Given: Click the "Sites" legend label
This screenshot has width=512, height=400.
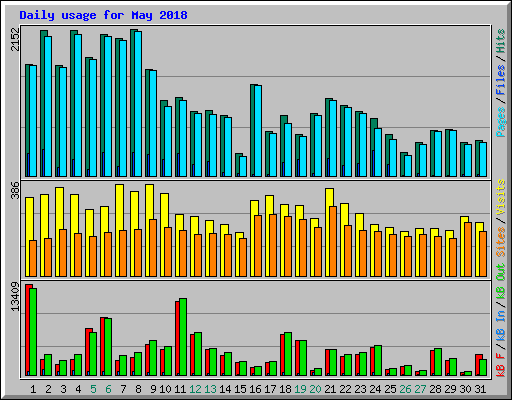Looking at the screenshot, I should 501,242.
